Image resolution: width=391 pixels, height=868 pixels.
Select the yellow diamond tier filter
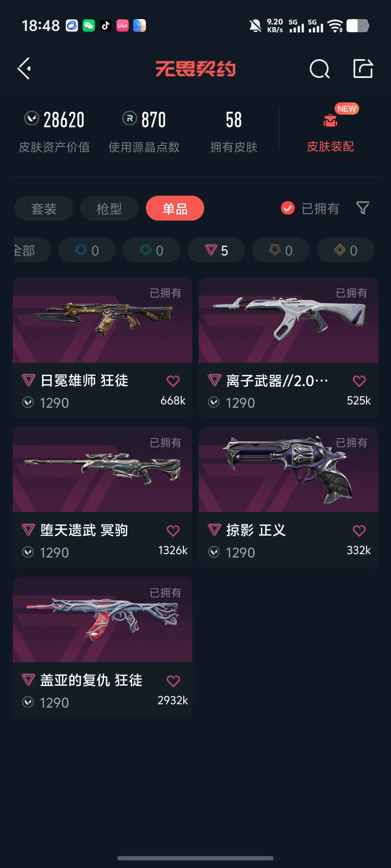pyautogui.click(x=345, y=250)
